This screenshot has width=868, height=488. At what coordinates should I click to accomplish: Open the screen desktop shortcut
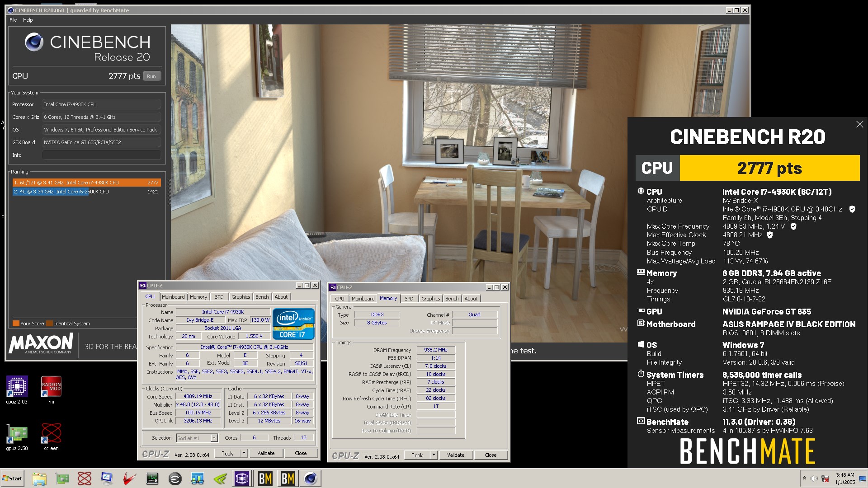tap(51, 437)
